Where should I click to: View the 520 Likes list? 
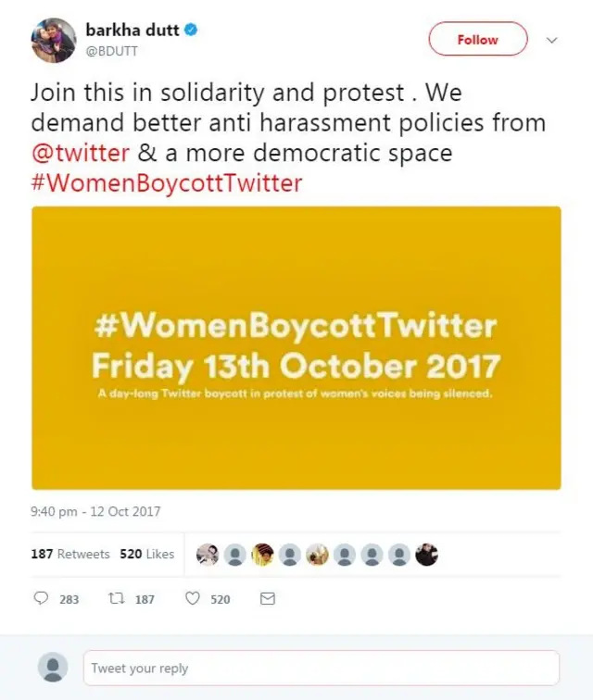click(147, 554)
